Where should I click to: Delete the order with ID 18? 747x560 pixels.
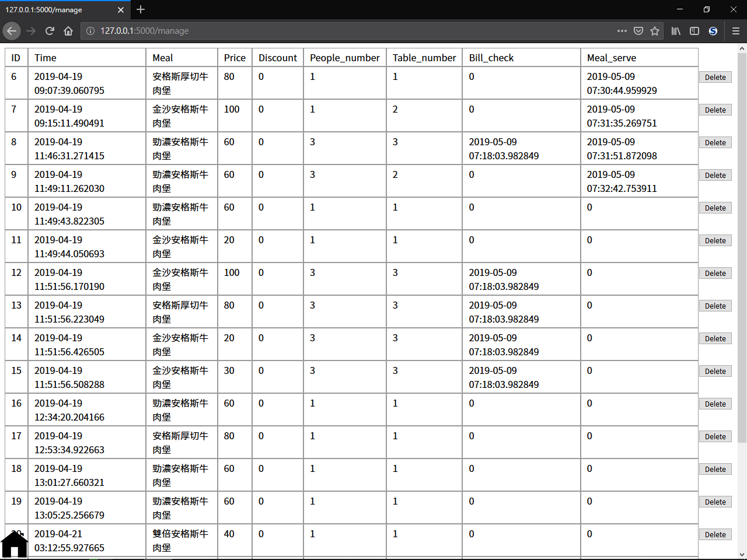pos(715,469)
